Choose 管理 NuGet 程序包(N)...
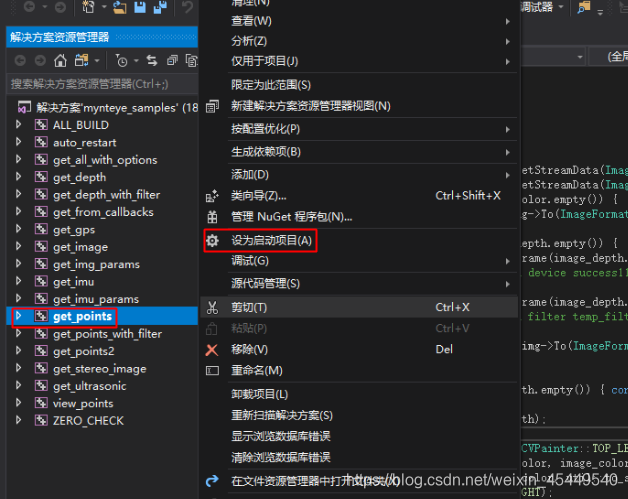This screenshot has width=628, height=499. (359, 217)
